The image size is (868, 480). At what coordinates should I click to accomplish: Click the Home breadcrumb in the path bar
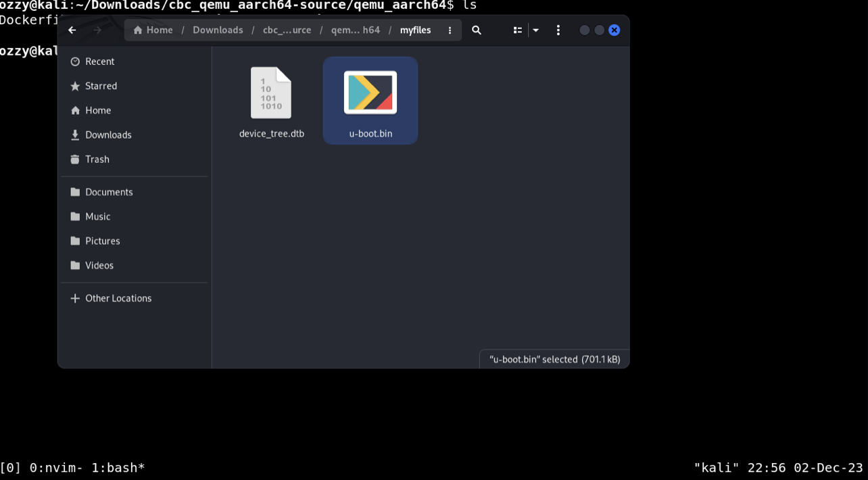(x=153, y=30)
